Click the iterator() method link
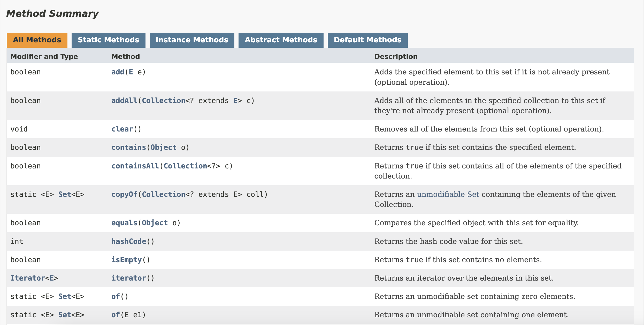Image resolution: width=644 pixels, height=325 pixels. coord(128,278)
